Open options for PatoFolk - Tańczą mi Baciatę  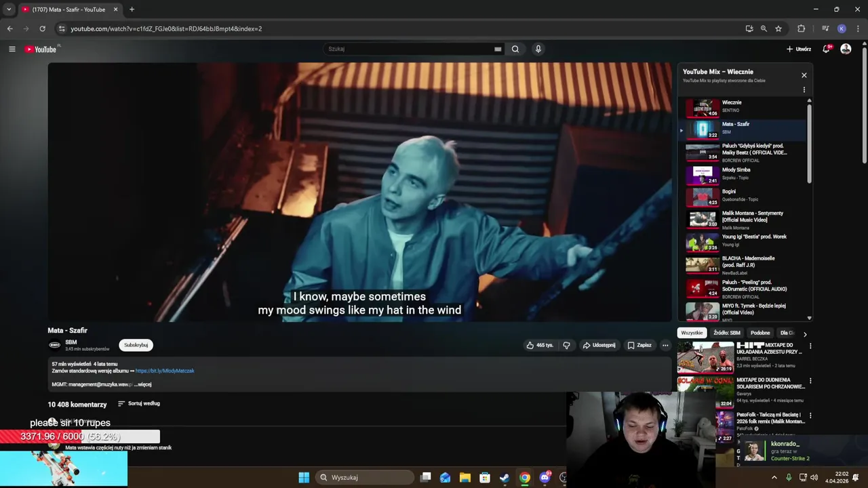pos(810,415)
